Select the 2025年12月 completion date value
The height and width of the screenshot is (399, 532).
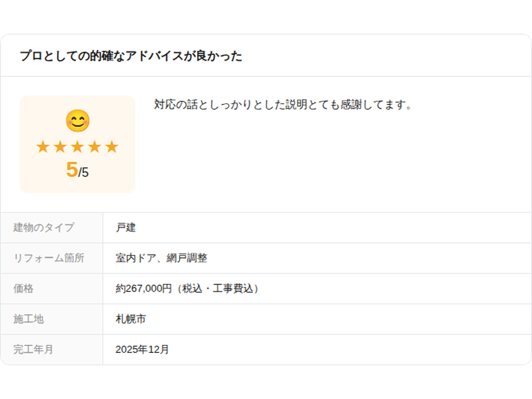click(x=142, y=349)
